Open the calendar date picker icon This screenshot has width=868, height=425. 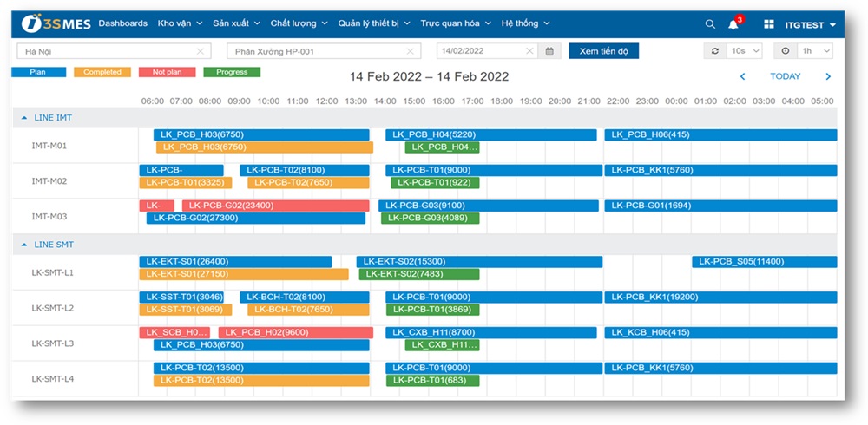pos(549,51)
